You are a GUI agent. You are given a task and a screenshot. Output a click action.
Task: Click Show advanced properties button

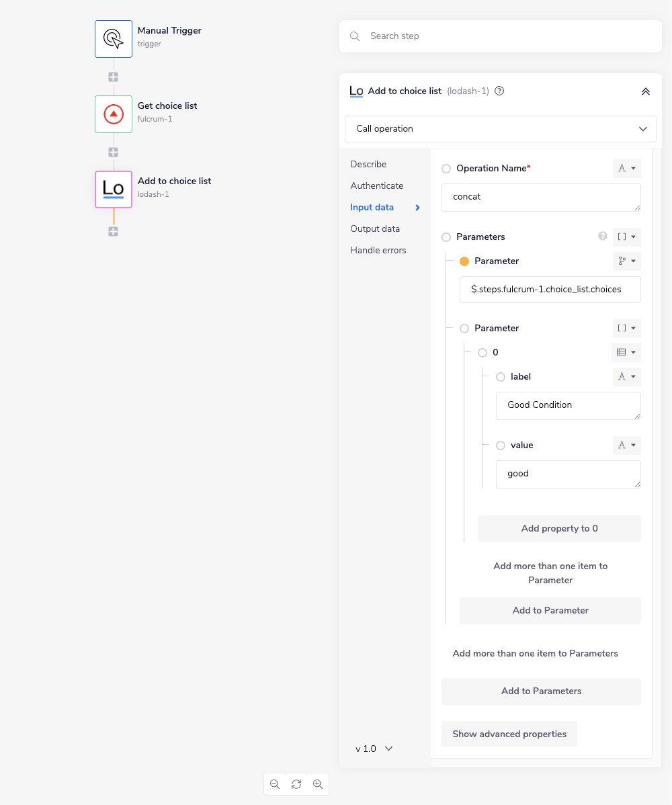(x=509, y=734)
